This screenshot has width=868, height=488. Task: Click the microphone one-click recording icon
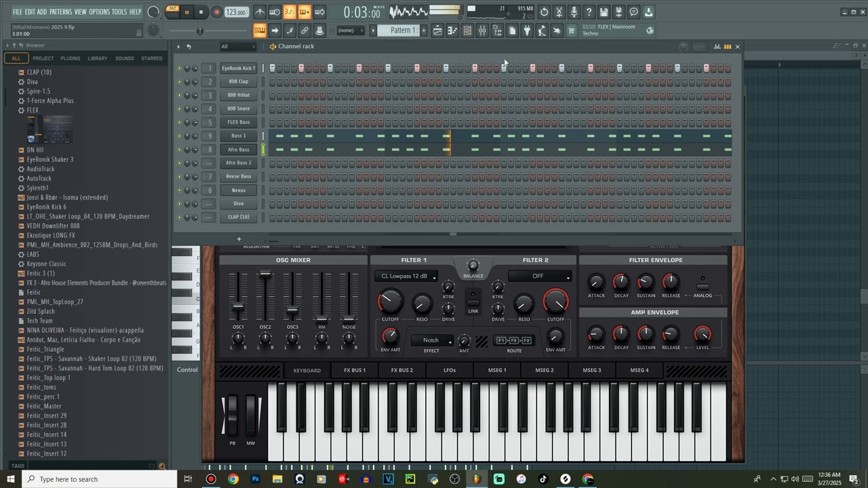(574, 12)
